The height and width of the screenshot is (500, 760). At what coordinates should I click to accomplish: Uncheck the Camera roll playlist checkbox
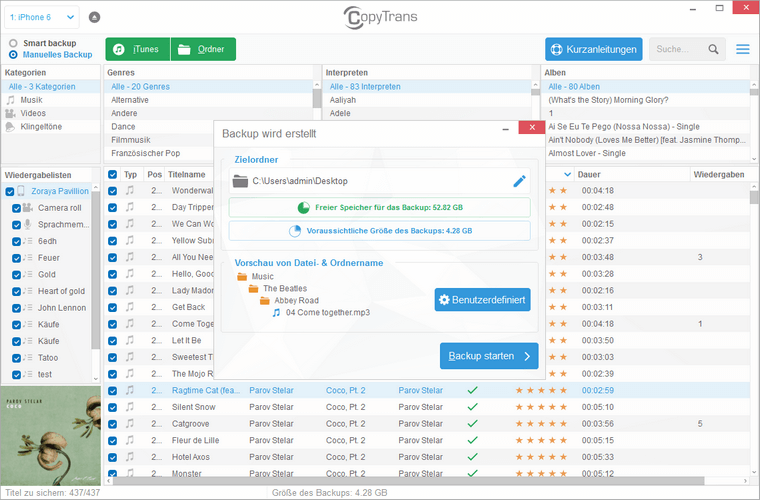(16, 208)
